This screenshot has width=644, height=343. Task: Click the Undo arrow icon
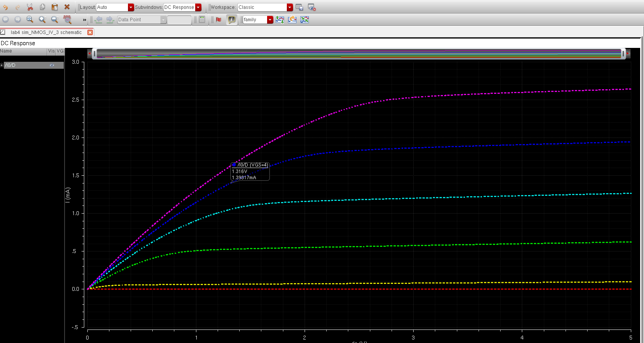[x=5, y=7]
